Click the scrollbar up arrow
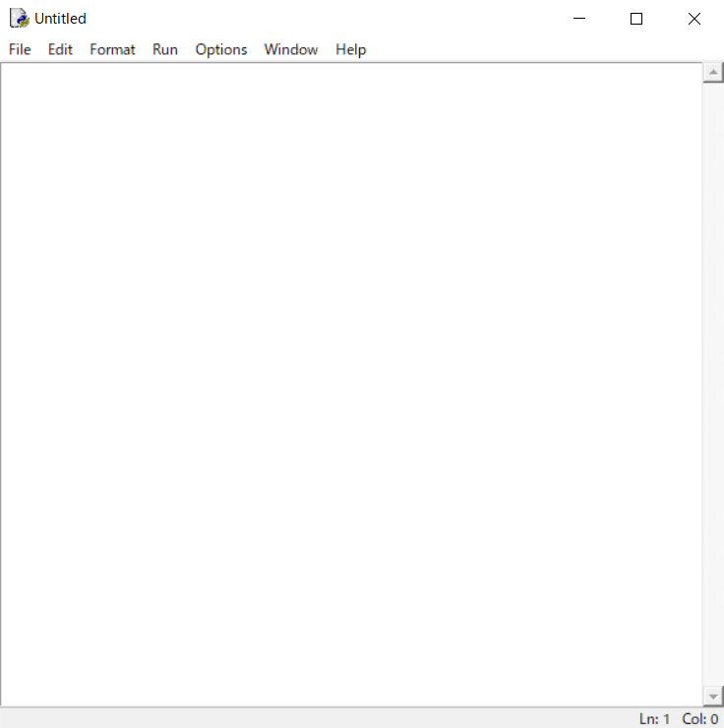724x728 pixels. (713, 73)
